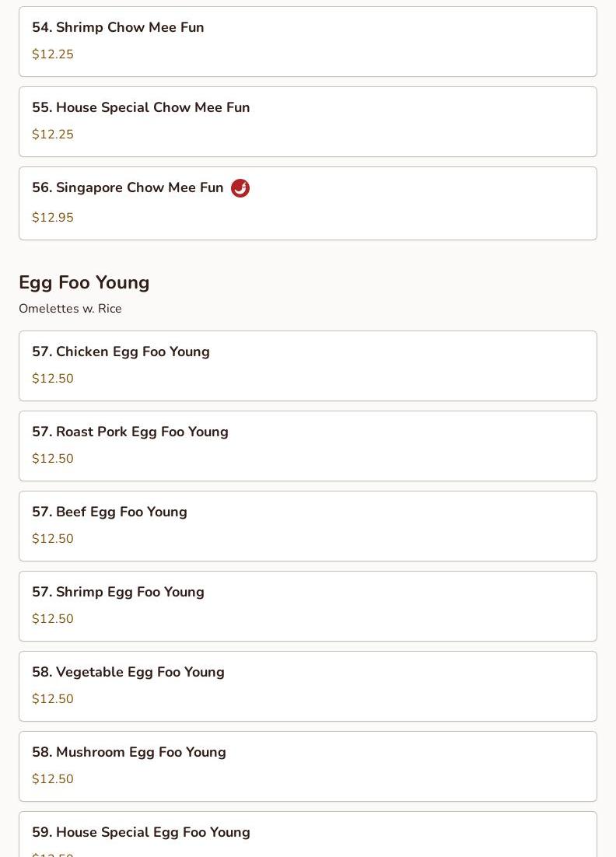This screenshot has height=857, width=616.
Task: Click the $12.50 price under Vegetable Egg Foo Young
Action: click(53, 699)
